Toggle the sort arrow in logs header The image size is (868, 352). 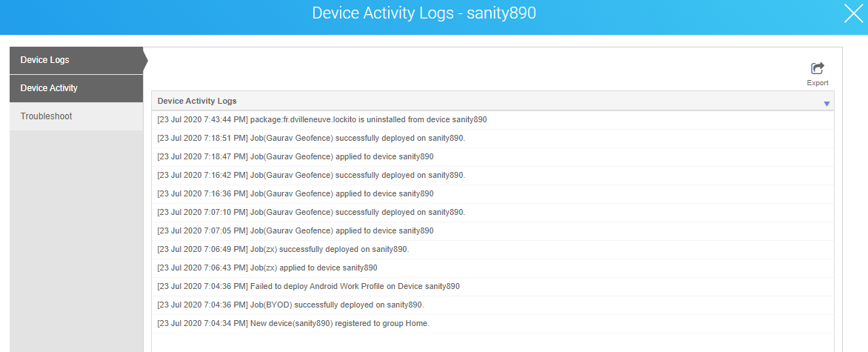(827, 104)
